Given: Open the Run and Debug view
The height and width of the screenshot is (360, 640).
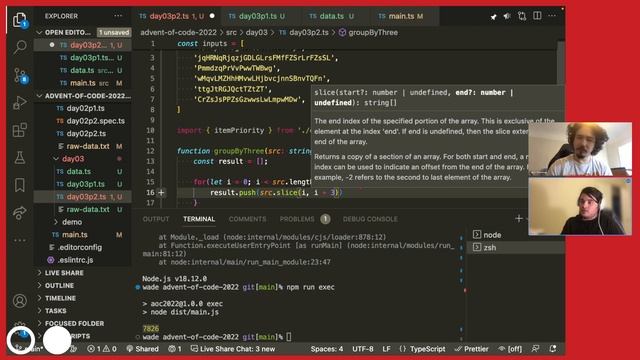Looking at the screenshot, I should [x=19, y=102].
